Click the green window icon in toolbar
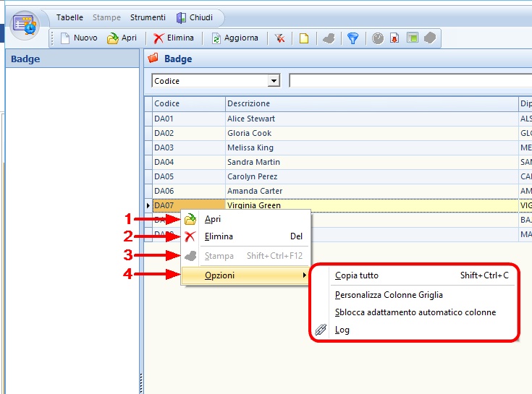 (413, 38)
